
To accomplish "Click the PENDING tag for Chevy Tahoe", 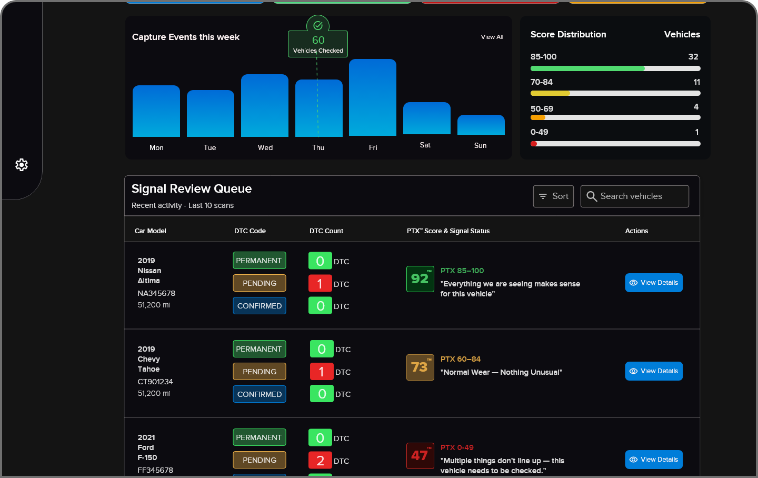I will point(259,371).
